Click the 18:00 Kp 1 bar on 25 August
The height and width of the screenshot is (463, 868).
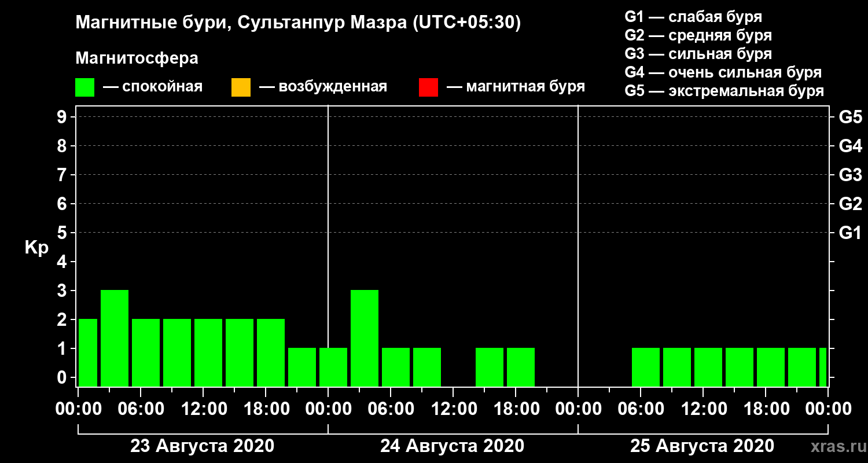coord(771,367)
